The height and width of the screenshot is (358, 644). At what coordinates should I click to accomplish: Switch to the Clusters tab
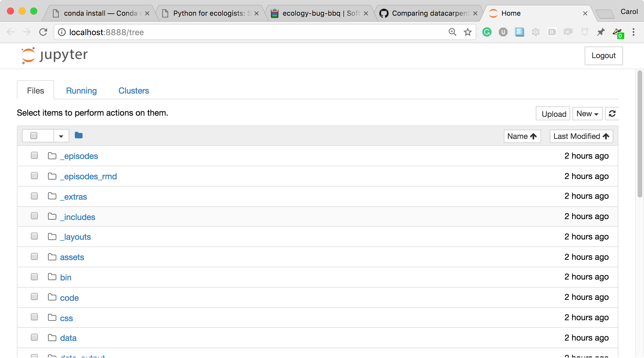(x=134, y=90)
